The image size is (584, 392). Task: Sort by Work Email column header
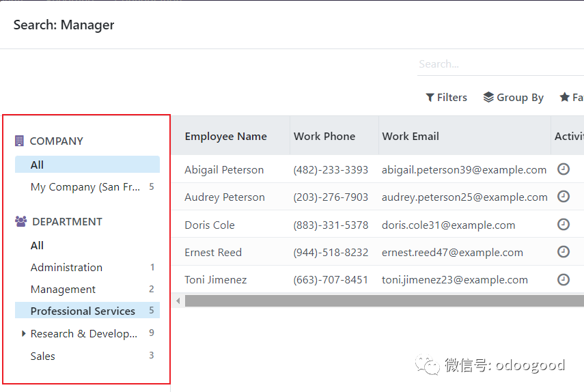(411, 136)
